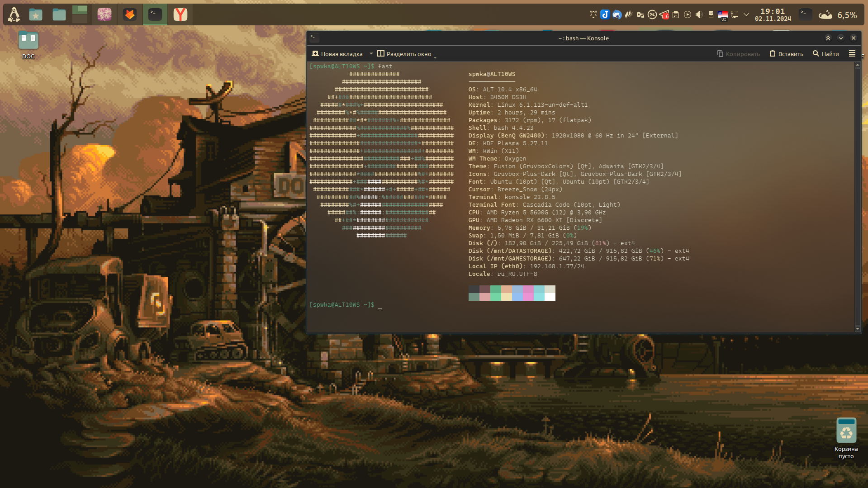Click 'Новая вкладка' in Konsole toolbar

337,54
